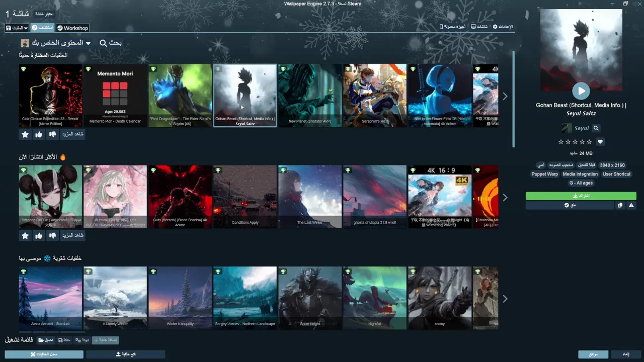644x362 pixels.
Task: Open the Workshop tab
Action: point(72,28)
